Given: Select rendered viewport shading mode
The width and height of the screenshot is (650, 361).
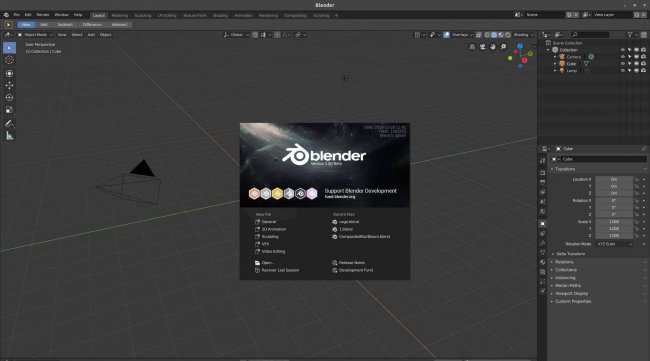Looking at the screenshot, I should pos(508,35).
